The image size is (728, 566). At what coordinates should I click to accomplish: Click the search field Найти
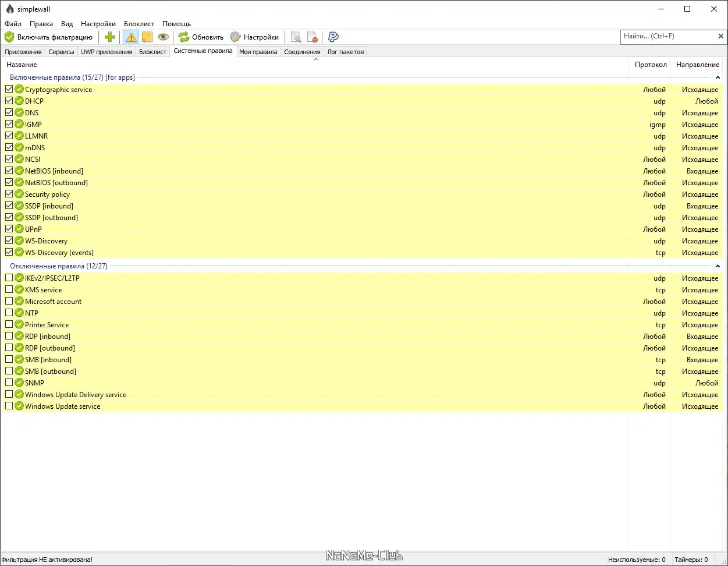click(668, 36)
